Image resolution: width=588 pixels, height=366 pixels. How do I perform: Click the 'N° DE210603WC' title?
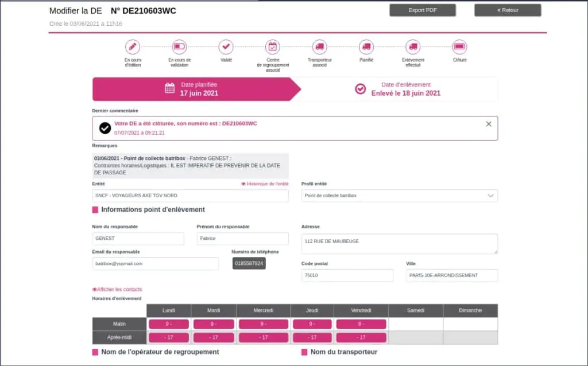coord(143,11)
